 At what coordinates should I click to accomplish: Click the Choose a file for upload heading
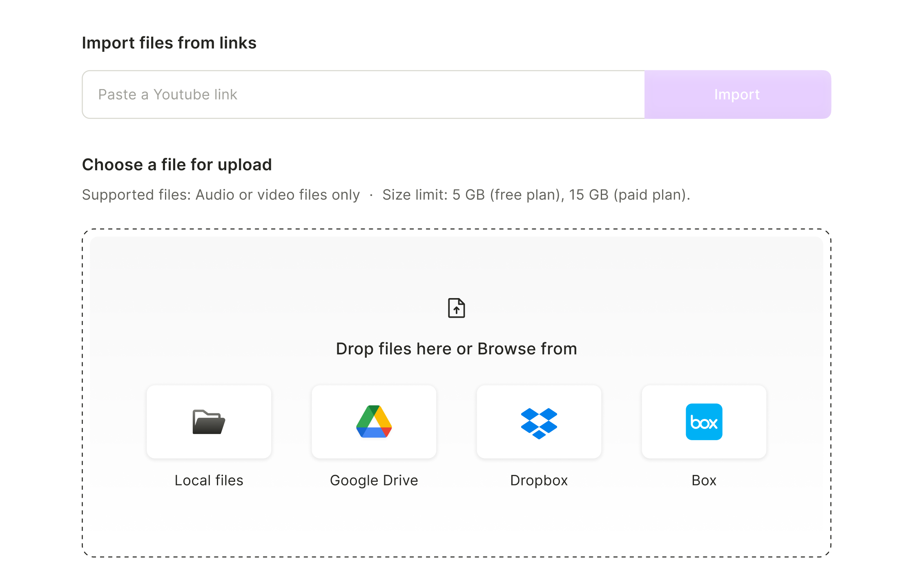pyautogui.click(x=177, y=165)
